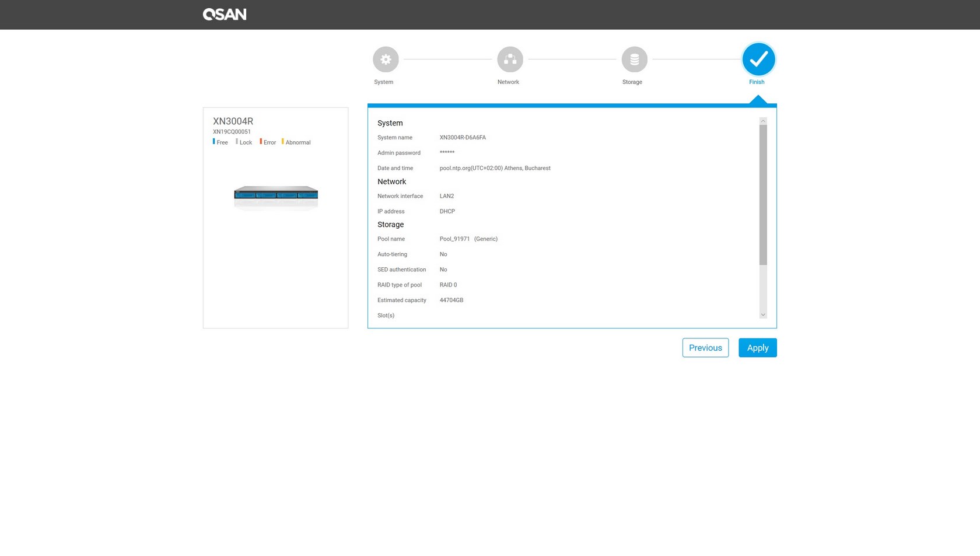Click the Date and time label

[395, 168]
